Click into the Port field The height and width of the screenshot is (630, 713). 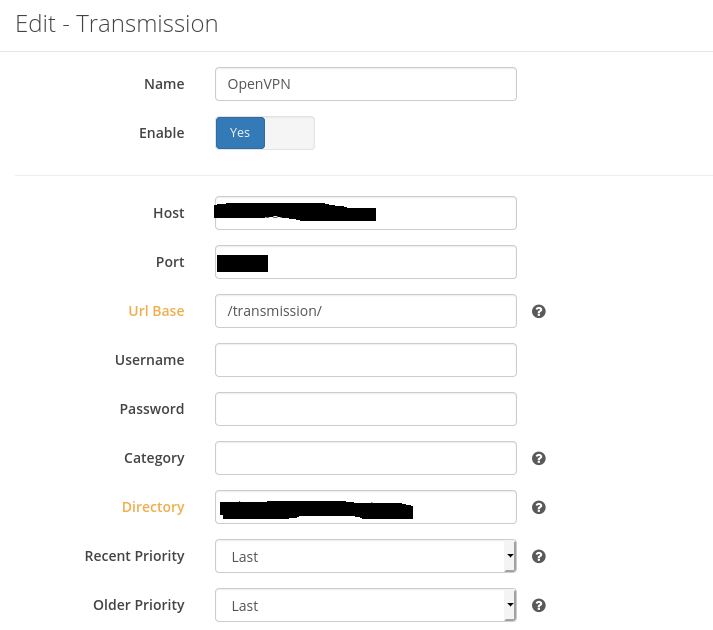[x=390, y=262]
